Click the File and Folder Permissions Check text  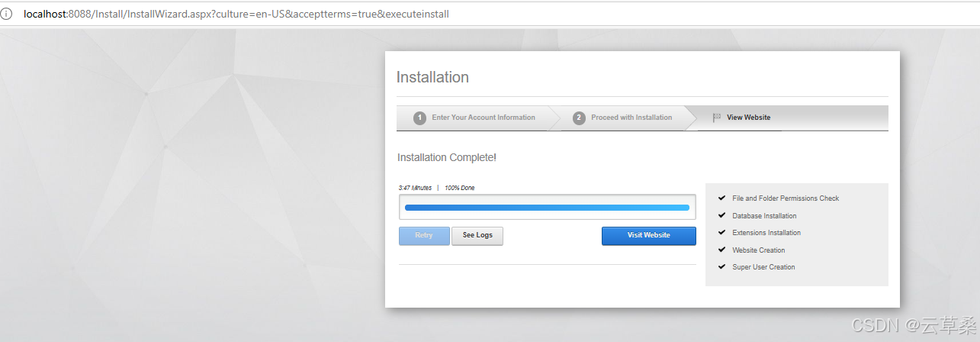coord(786,198)
